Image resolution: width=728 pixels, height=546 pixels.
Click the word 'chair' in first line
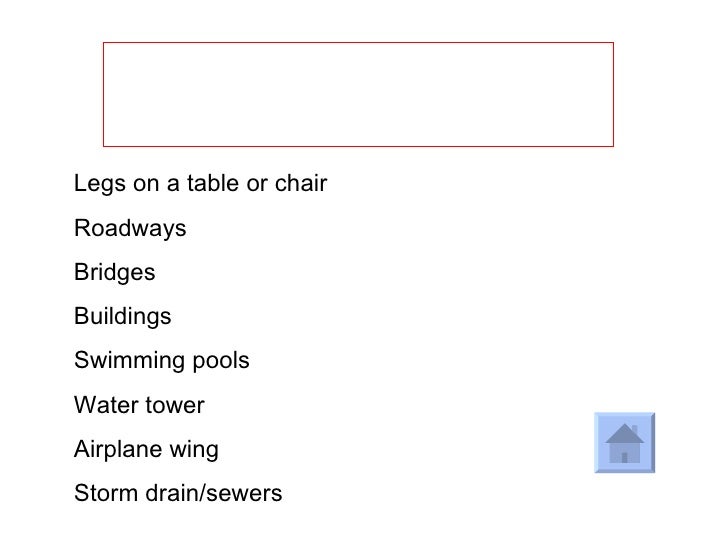point(301,182)
